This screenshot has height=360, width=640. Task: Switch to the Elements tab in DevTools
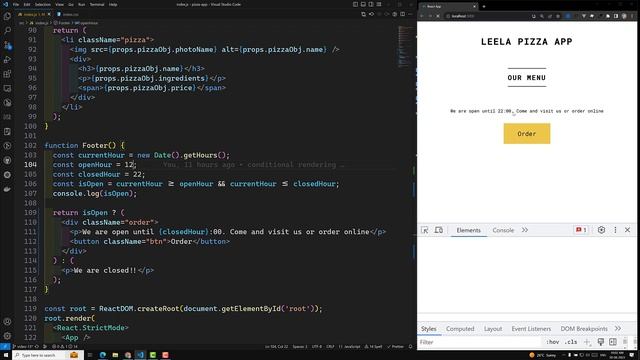tap(469, 230)
